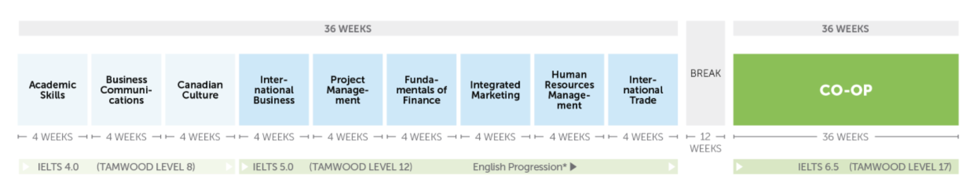Click the white arrow before IELTS 6.5

pos(739,167)
